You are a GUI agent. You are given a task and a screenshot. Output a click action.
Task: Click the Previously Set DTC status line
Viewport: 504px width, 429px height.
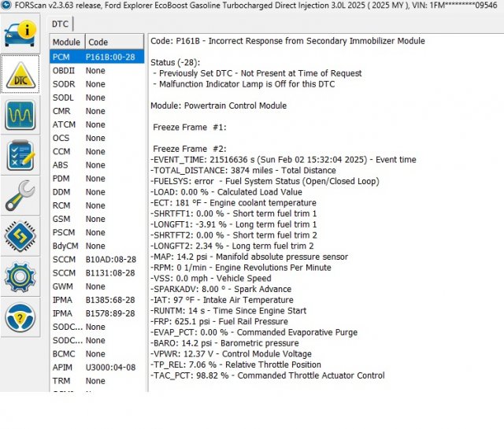(x=258, y=73)
